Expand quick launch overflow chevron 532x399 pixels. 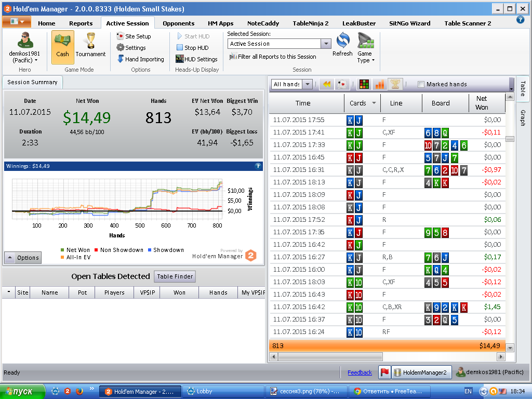tap(91, 389)
